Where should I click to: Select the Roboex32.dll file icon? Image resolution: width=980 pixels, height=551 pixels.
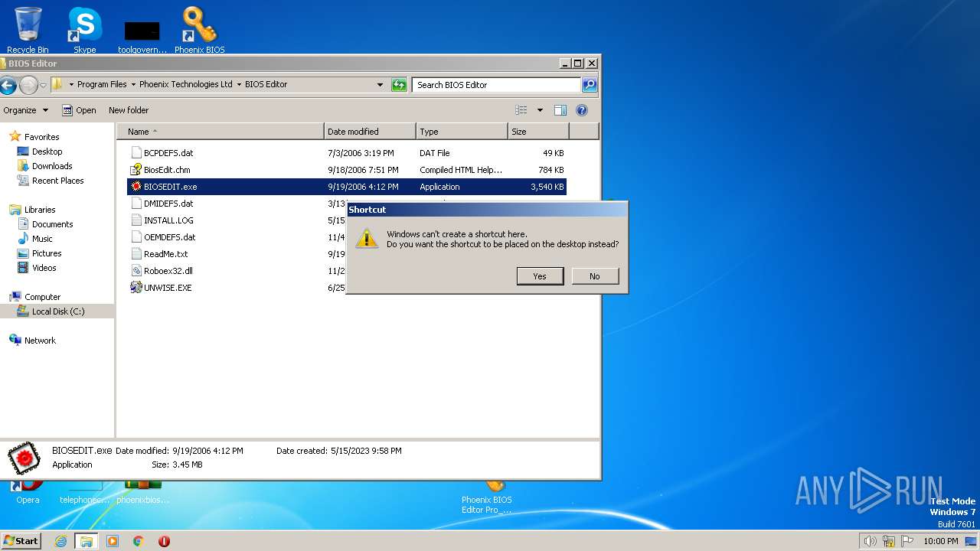(136, 271)
